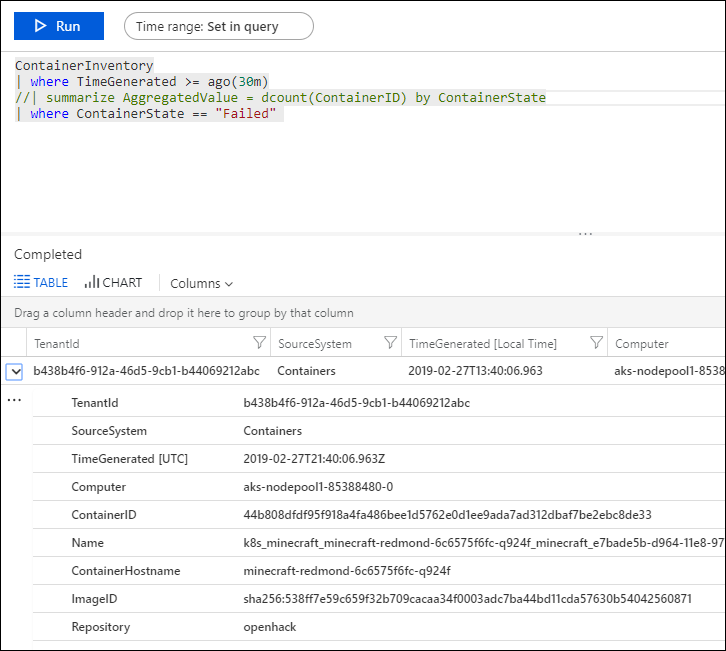
Task: Select the ContainerID value in details
Action: (447, 515)
